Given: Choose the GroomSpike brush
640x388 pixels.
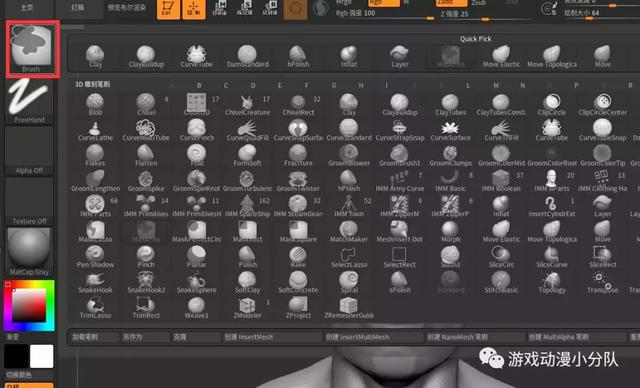Looking at the screenshot, I should [146, 181].
